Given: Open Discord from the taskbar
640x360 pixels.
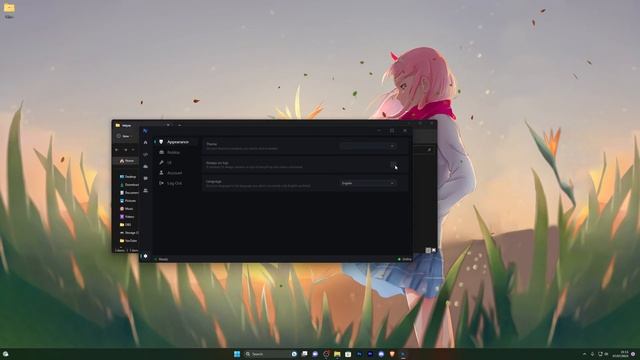Looking at the screenshot, I should [381, 354].
